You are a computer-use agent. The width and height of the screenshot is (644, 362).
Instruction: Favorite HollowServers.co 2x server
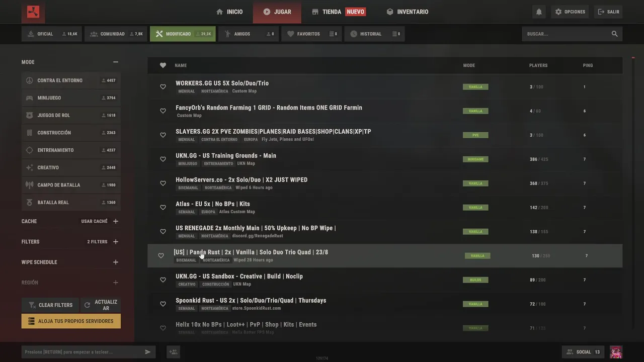click(x=163, y=184)
